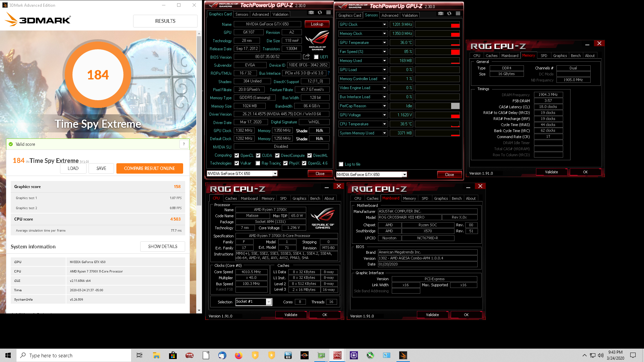Image resolution: width=644 pixels, height=362 pixels.
Task: Click the Bus Interface question mark
Action: click(328, 73)
